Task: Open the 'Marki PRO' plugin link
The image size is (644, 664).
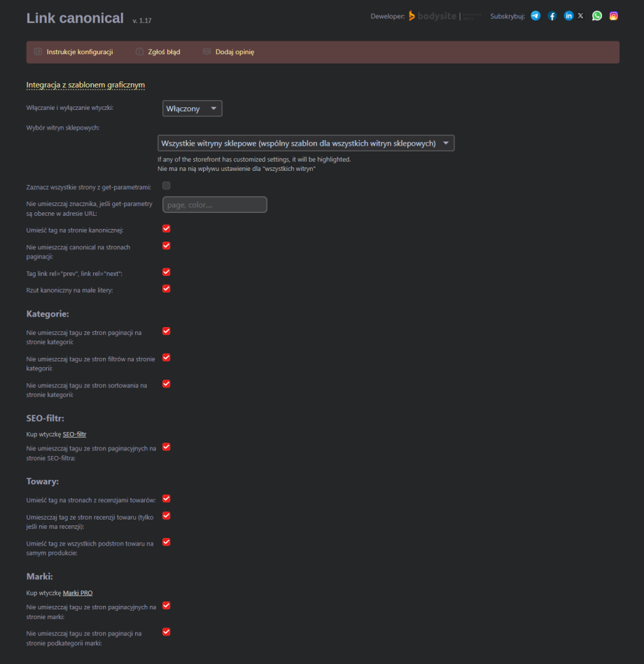Action: point(78,593)
